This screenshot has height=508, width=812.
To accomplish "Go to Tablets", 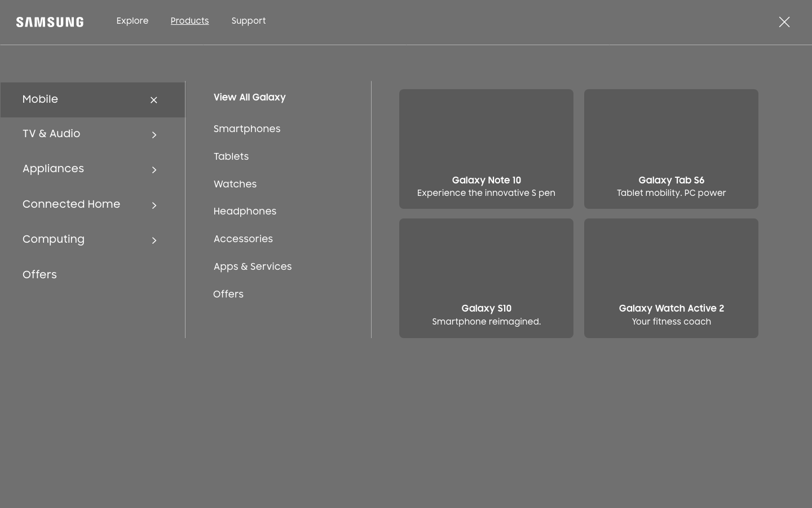I will 231,157.
